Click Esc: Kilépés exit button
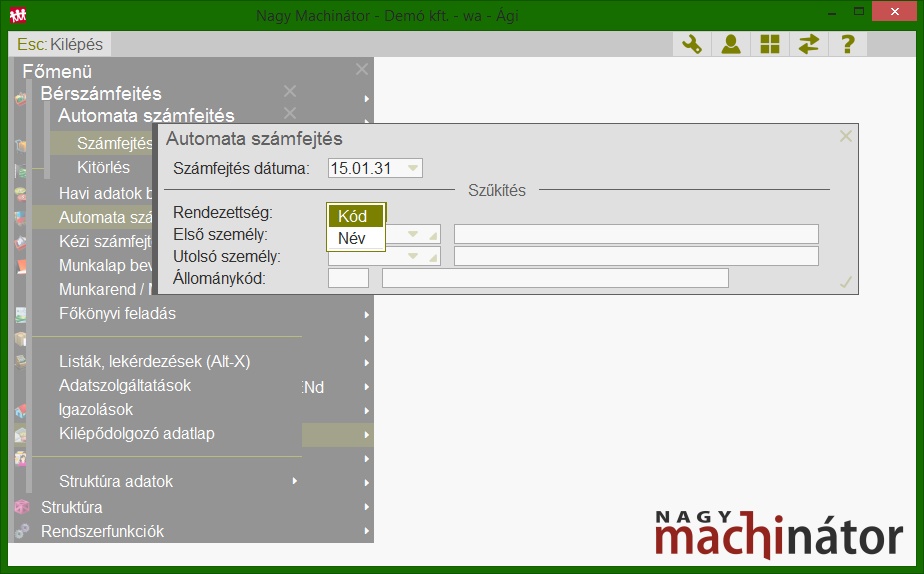This screenshot has width=924, height=574. 60,44
